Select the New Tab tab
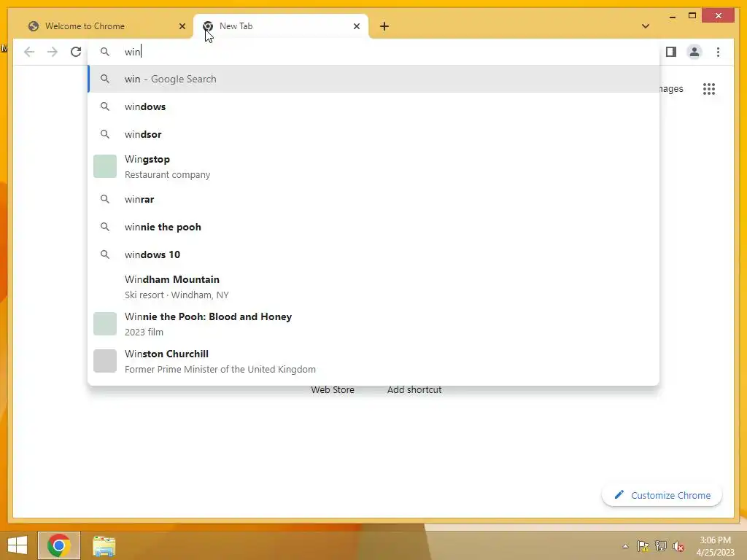 [x=281, y=26]
